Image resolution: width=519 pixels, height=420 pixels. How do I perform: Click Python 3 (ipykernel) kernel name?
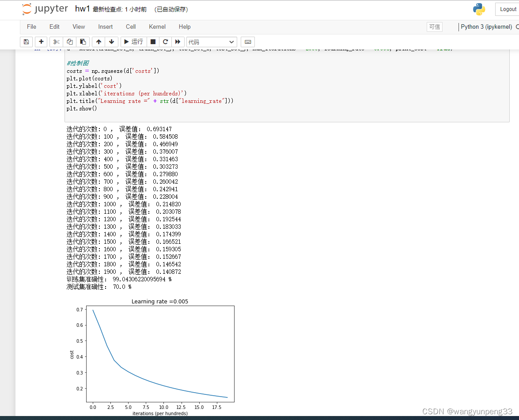(x=486, y=27)
